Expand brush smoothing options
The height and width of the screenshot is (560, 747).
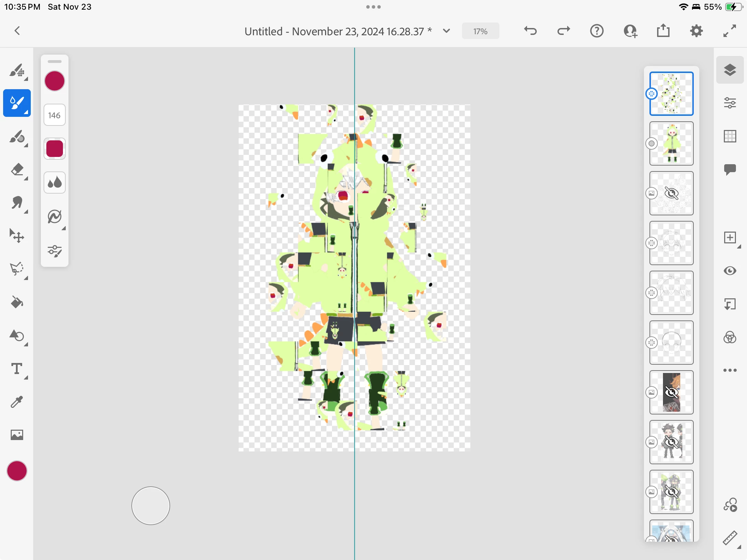(55, 217)
